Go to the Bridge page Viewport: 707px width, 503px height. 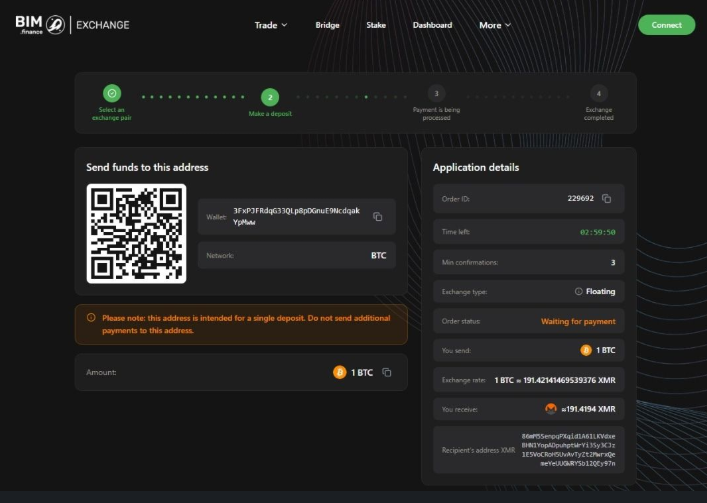[327, 25]
